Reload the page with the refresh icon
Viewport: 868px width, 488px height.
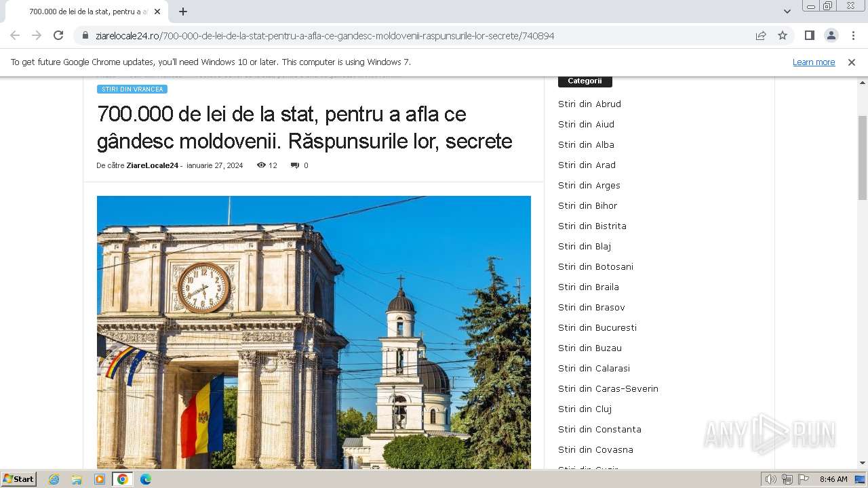[x=58, y=35]
